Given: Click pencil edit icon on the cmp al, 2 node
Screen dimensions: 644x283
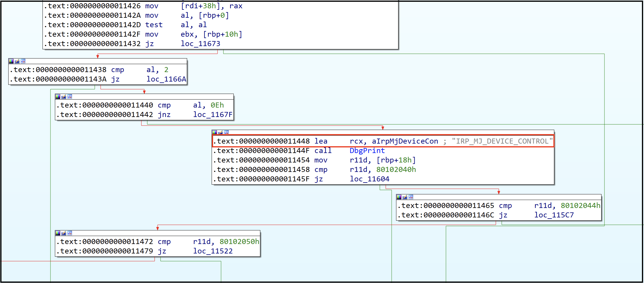Looking at the screenshot, I should click(x=17, y=61).
